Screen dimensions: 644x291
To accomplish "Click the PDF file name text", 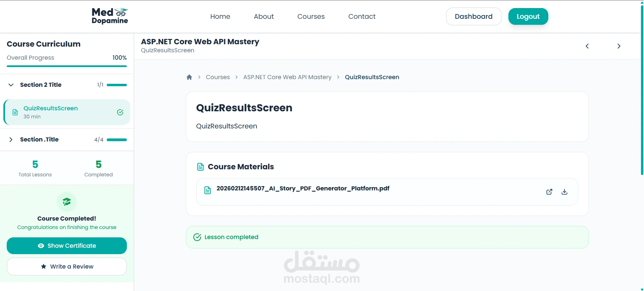I will pos(303,188).
